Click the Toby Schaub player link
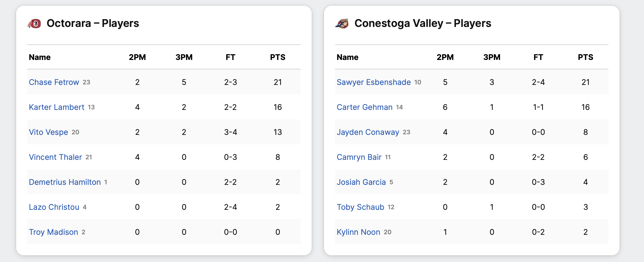 tap(360, 207)
